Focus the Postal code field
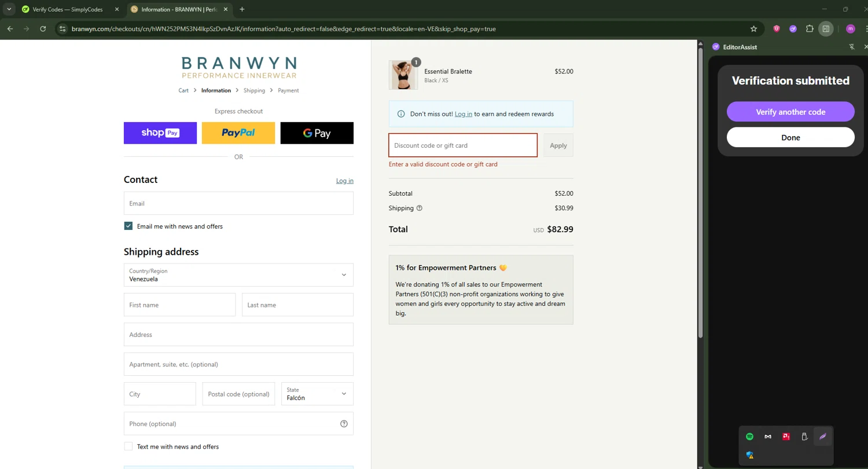Image resolution: width=868 pixels, height=469 pixels. 238,394
